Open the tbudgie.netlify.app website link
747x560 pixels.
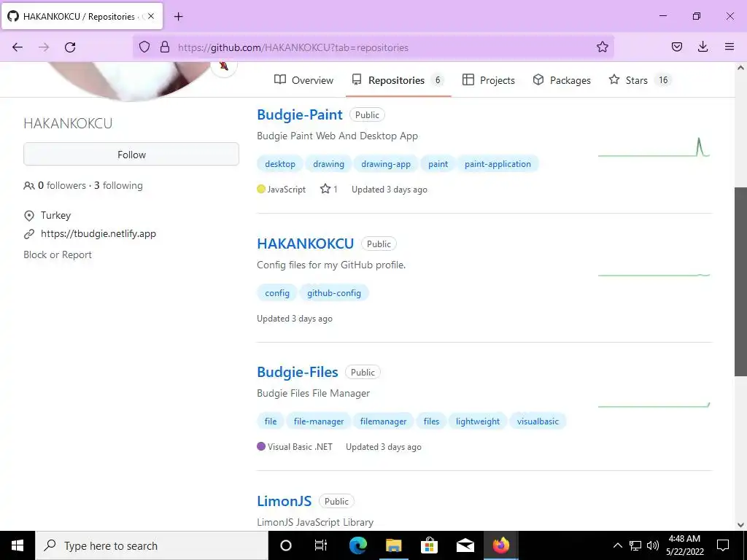point(98,234)
